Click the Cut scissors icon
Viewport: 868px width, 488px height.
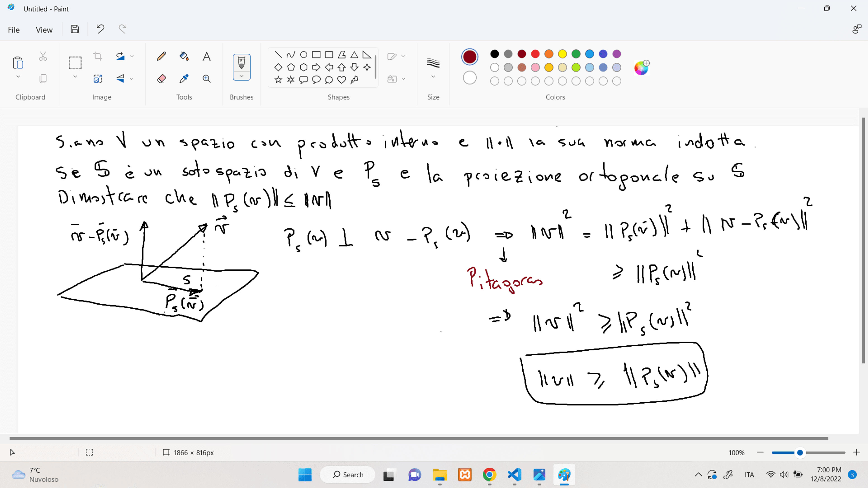(43, 56)
